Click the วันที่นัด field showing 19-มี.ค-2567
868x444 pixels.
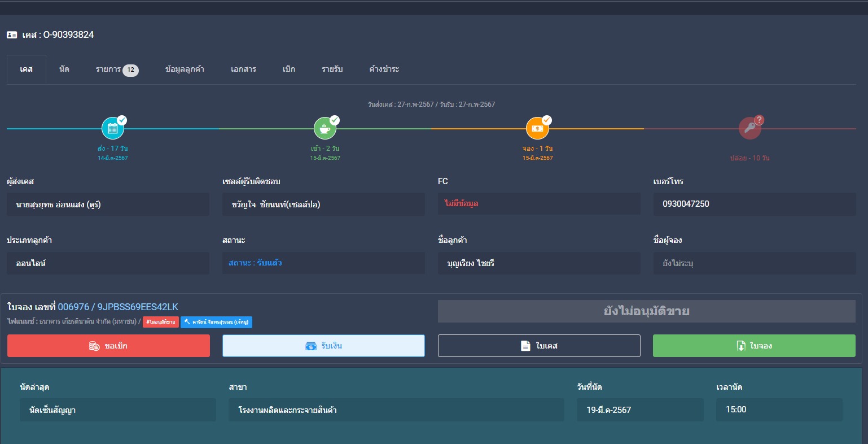point(639,410)
